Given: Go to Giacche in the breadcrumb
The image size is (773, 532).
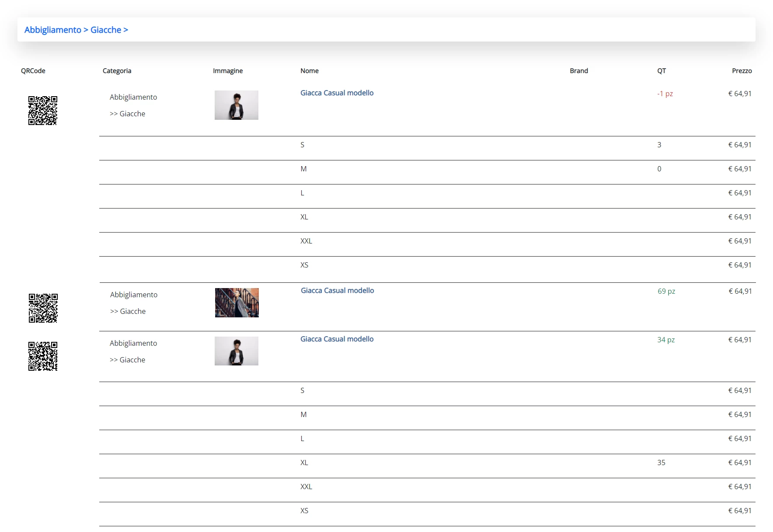Looking at the screenshot, I should click(x=106, y=30).
